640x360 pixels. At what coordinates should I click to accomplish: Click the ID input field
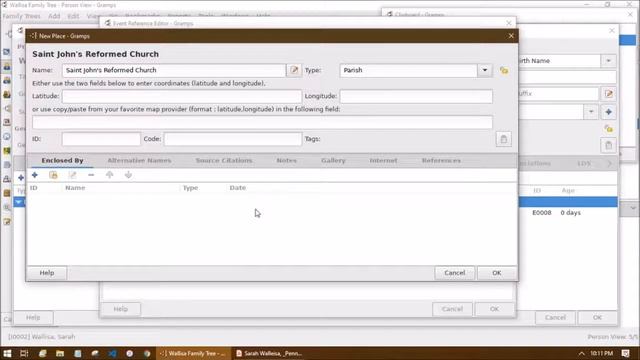[101, 139]
